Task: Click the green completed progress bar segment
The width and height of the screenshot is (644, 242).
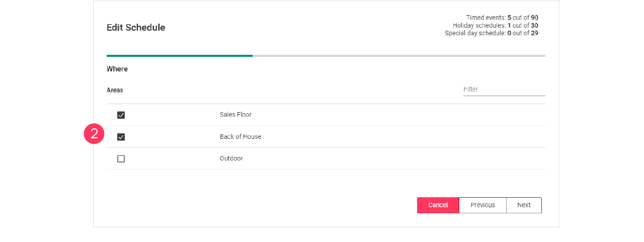Action: [180, 56]
